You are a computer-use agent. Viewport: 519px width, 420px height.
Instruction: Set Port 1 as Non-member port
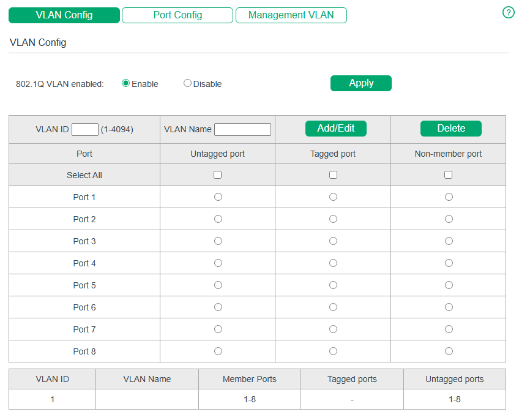pyautogui.click(x=449, y=197)
